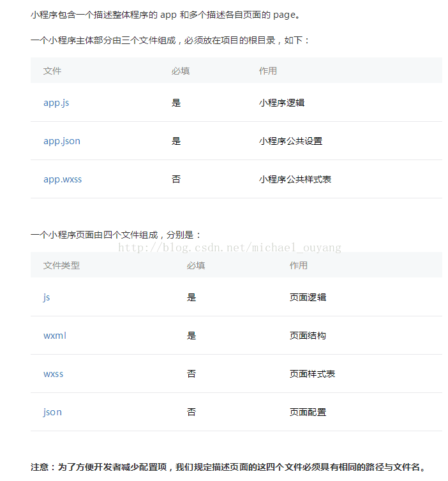Click the paragraph starting '小程序包含一个描述'
This screenshot has width=448, height=481.
(165, 15)
